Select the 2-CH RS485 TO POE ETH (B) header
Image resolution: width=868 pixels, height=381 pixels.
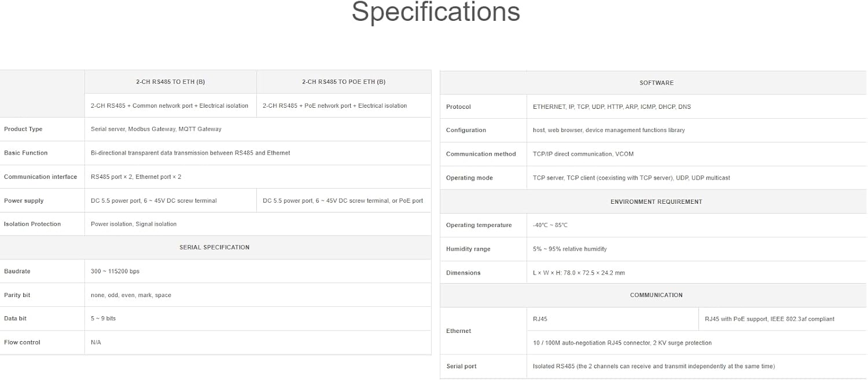click(x=344, y=82)
